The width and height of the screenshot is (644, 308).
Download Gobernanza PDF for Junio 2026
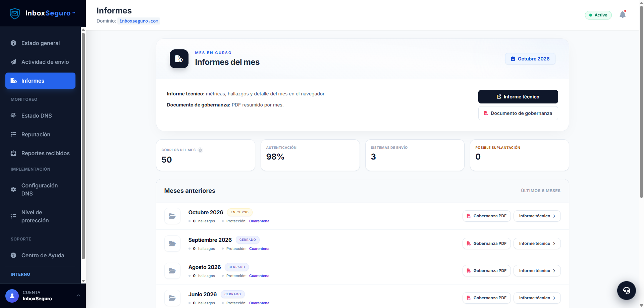[x=486, y=298]
